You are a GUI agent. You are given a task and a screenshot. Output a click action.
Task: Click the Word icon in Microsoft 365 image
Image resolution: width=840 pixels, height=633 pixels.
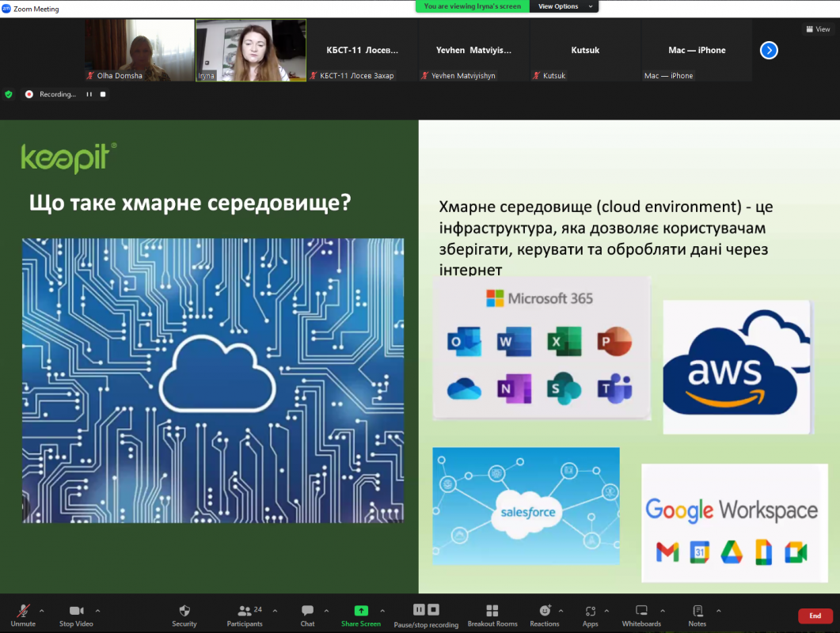(x=514, y=341)
